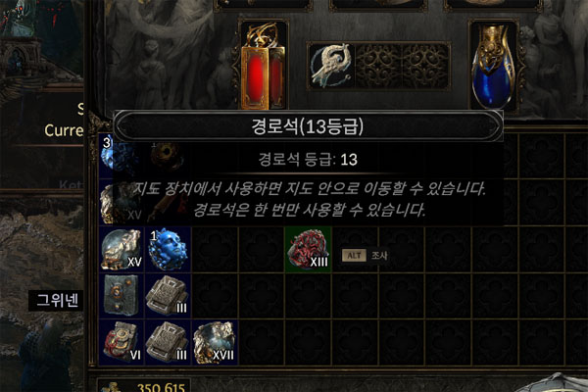Viewport: 588px width, 392px height.
Task: Click the empty cell left of the XIII waystone
Action: point(262,249)
